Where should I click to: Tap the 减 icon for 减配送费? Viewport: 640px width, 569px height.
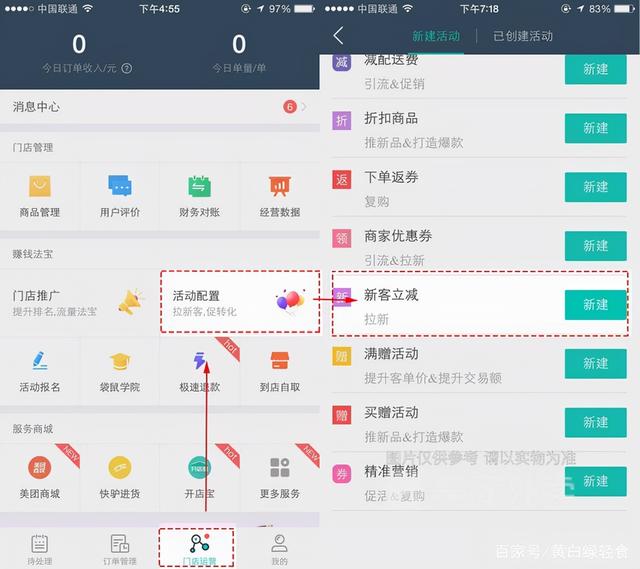click(342, 63)
